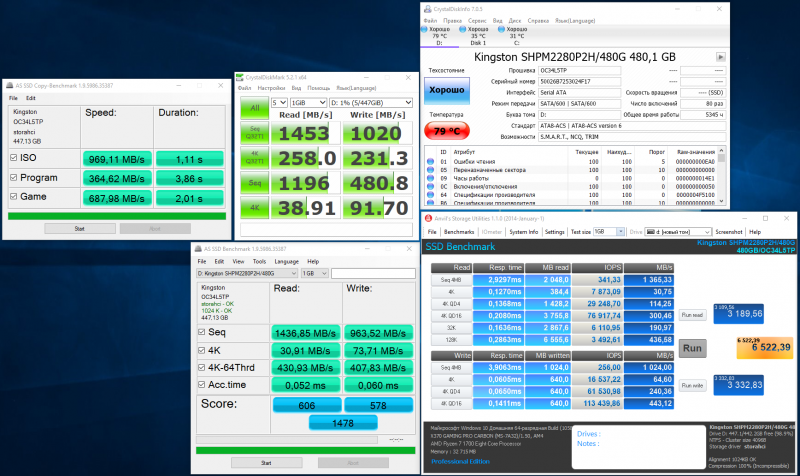Open Сервис menu in CrystalDiskInfo
This screenshot has height=476, width=800.
coord(477,21)
